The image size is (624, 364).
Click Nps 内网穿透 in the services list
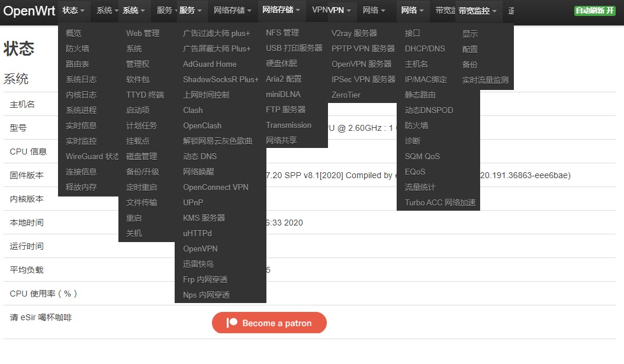coord(206,295)
